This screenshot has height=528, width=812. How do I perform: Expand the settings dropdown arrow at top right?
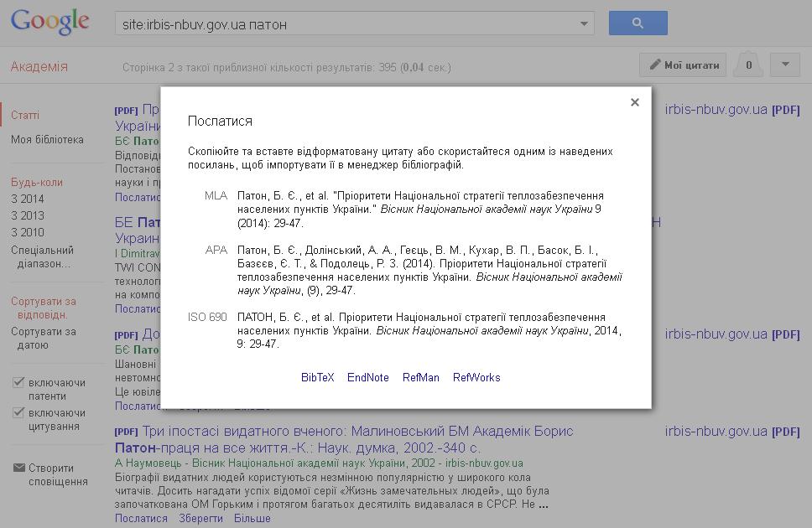click(x=785, y=65)
